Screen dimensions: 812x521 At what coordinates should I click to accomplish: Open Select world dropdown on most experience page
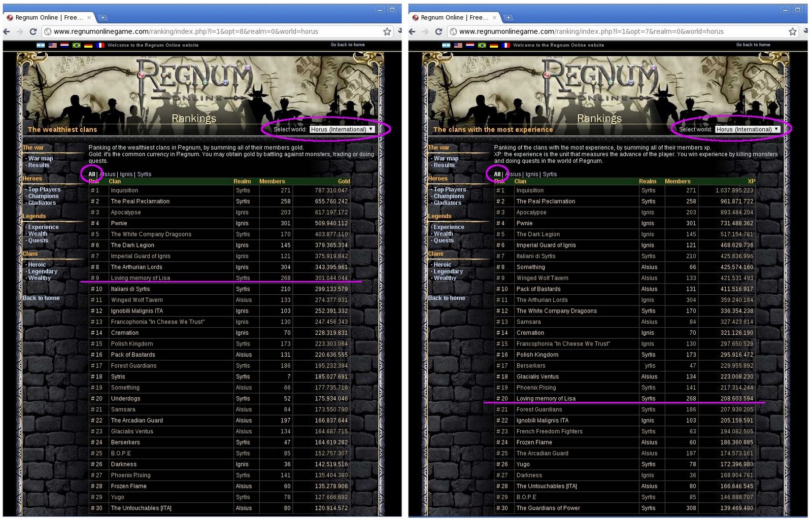pos(748,129)
